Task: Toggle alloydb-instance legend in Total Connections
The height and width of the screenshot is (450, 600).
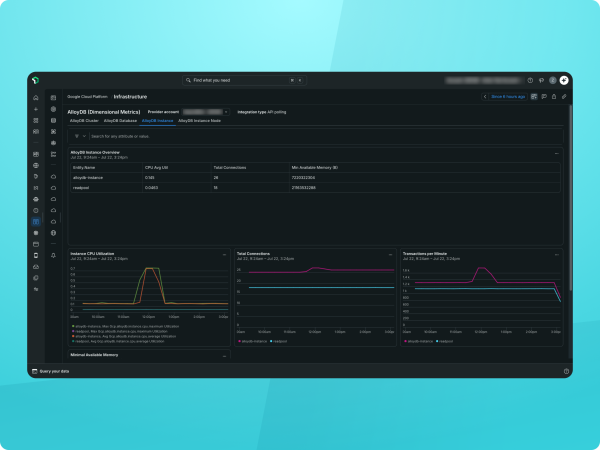Action: point(253,341)
